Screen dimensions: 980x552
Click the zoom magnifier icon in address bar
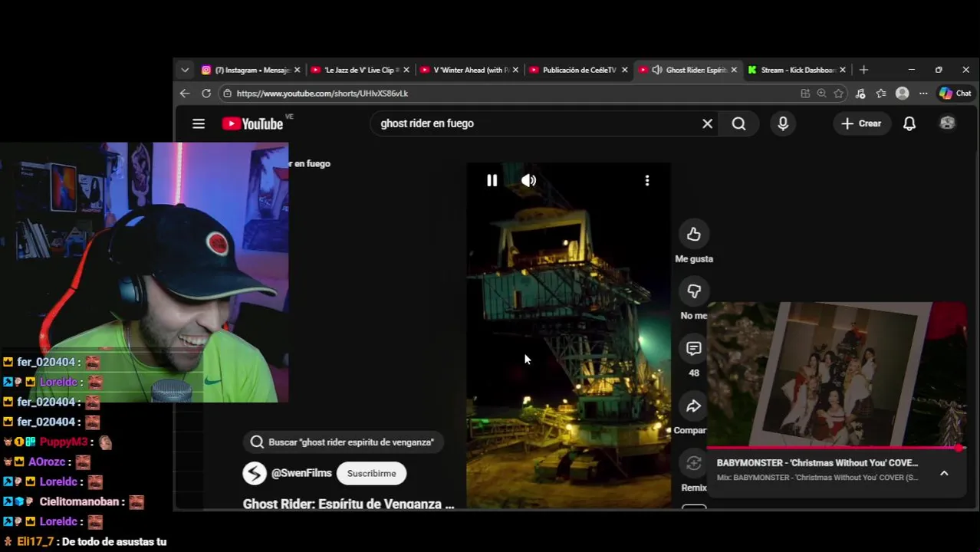(821, 93)
